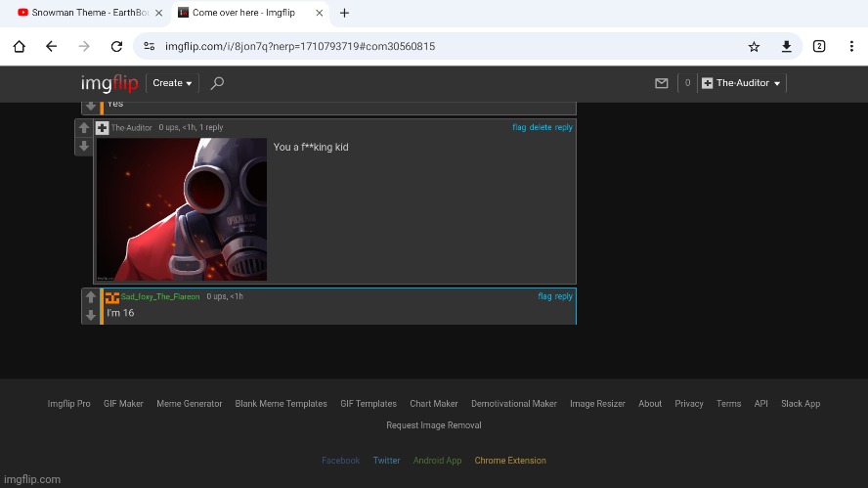Downvote the partially visible Yes comment

coord(91,106)
